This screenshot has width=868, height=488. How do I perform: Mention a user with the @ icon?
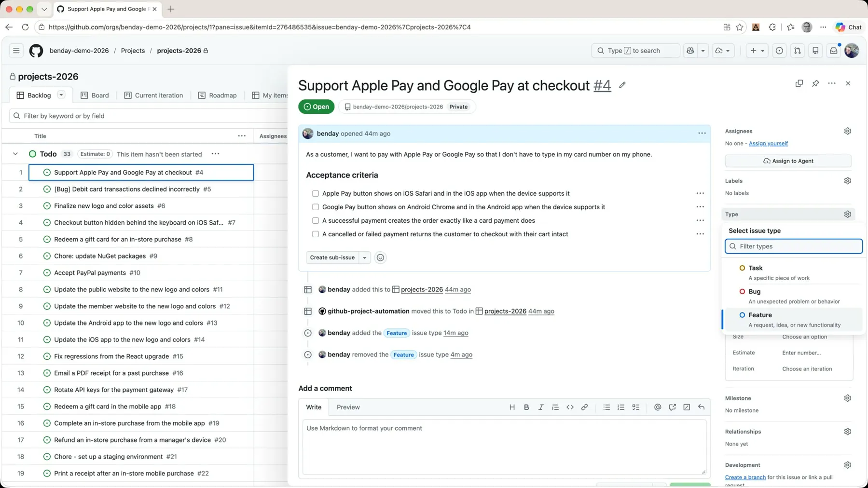[657, 407]
